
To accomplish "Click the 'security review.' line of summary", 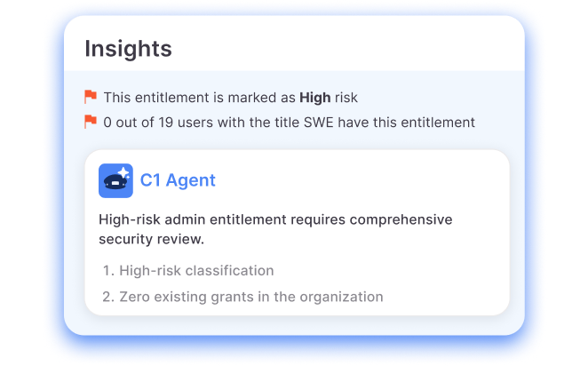I will point(151,240).
